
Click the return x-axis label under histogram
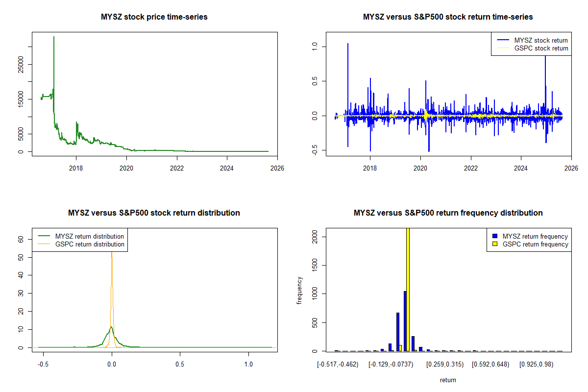pyautogui.click(x=448, y=380)
